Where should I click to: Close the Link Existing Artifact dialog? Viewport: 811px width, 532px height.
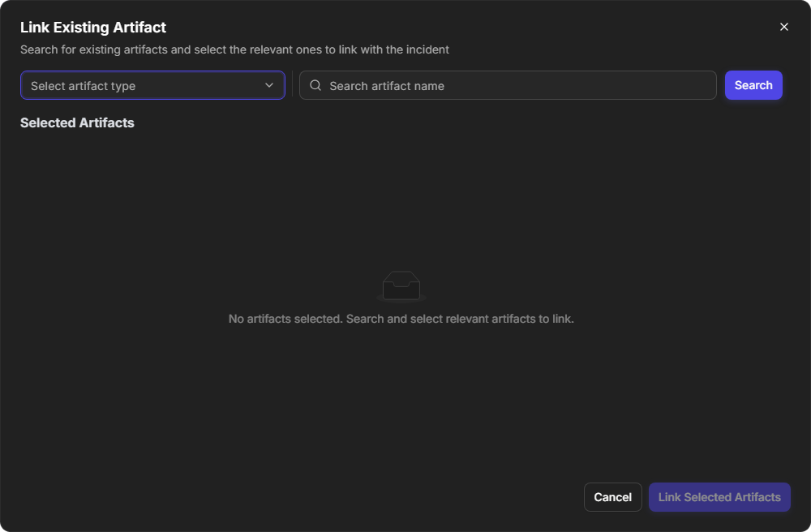click(783, 27)
